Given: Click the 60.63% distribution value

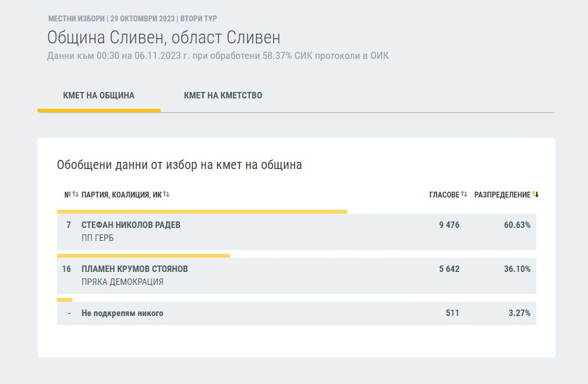Looking at the screenshot, I should 517,225.
